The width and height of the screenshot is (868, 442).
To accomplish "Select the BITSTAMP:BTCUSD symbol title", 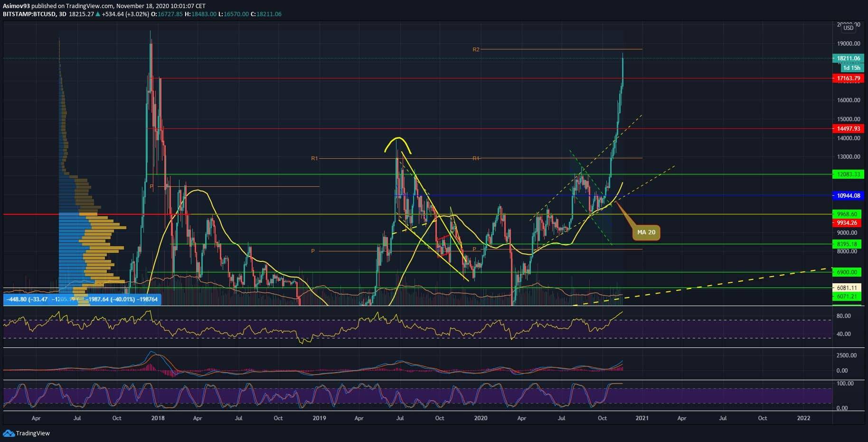I will coord(29,14).
